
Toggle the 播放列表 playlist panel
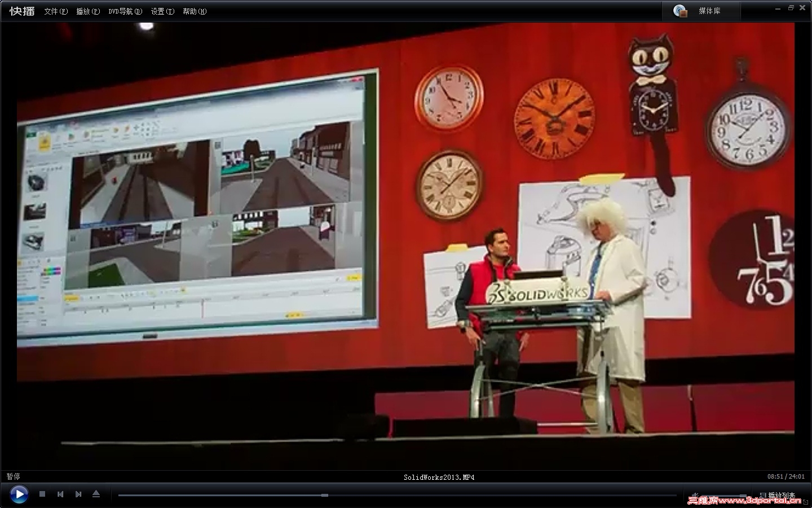(783, 494)
